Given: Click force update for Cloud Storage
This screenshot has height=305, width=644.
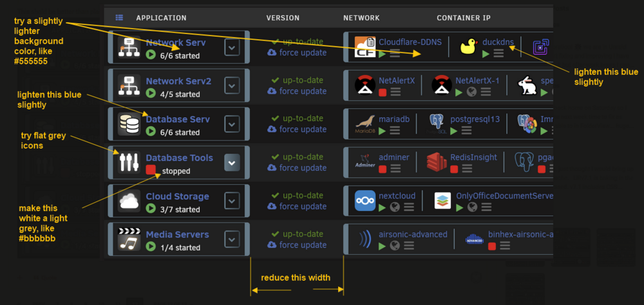Looking at the screenshot, I should [297, 206].
